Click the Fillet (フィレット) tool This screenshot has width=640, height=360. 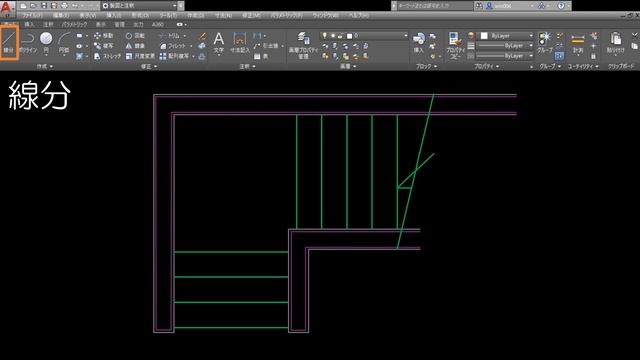coord(173,46)
